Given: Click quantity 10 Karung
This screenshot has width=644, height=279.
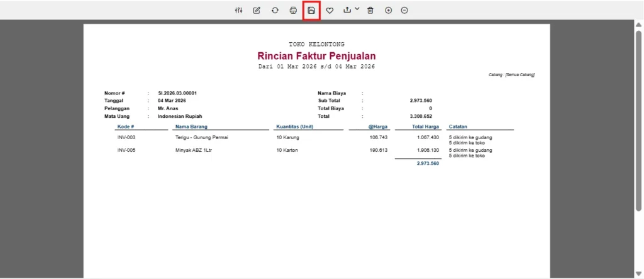Looking at the screenshot, I should (288, 137).
